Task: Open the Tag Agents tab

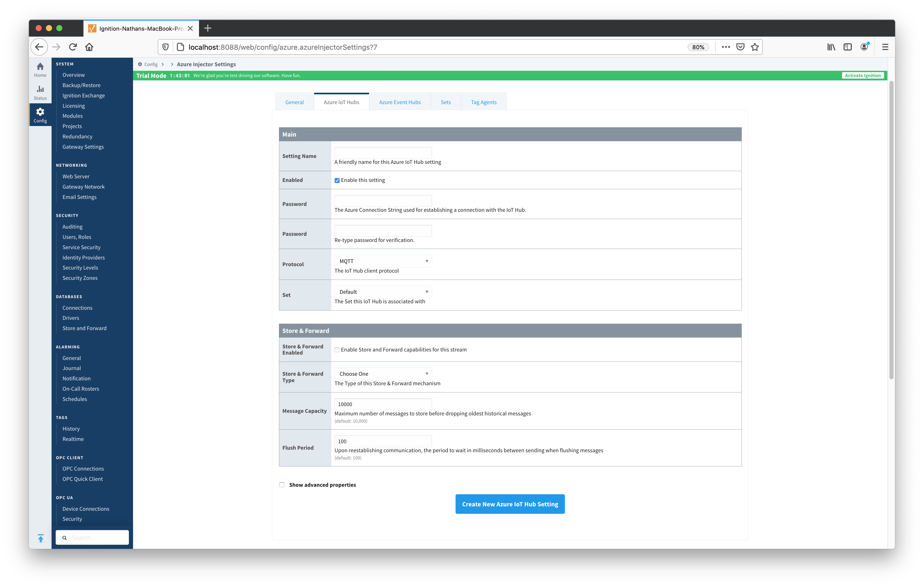Action: 483,102
